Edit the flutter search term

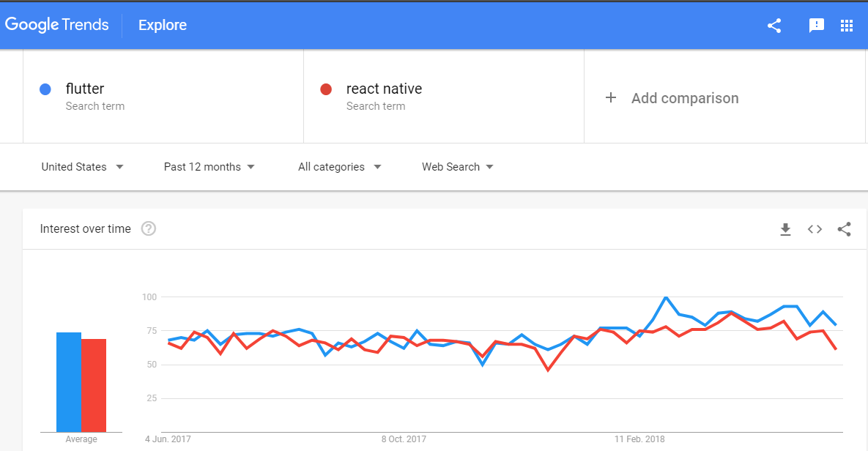point(85,89)
